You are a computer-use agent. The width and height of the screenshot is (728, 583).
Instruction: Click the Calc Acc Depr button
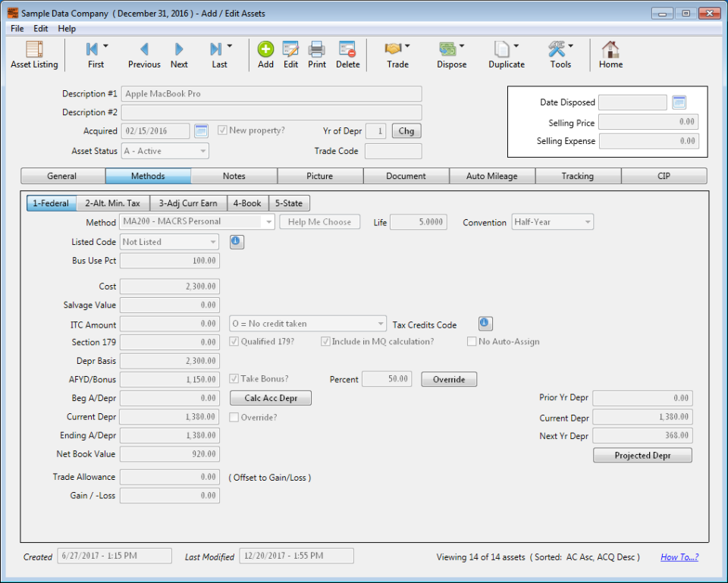[x=271, y=397]
